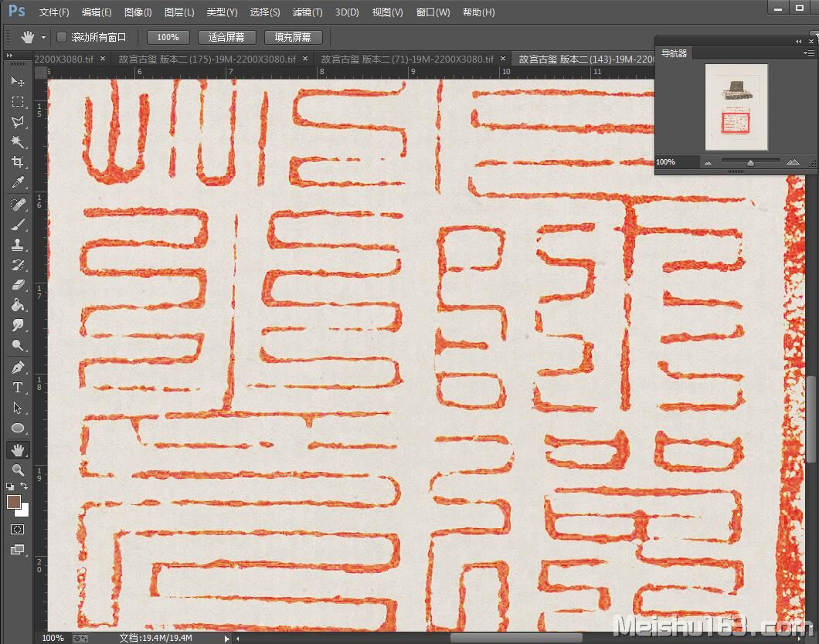
Task: Select the Dodge tool
Action: 18,345
